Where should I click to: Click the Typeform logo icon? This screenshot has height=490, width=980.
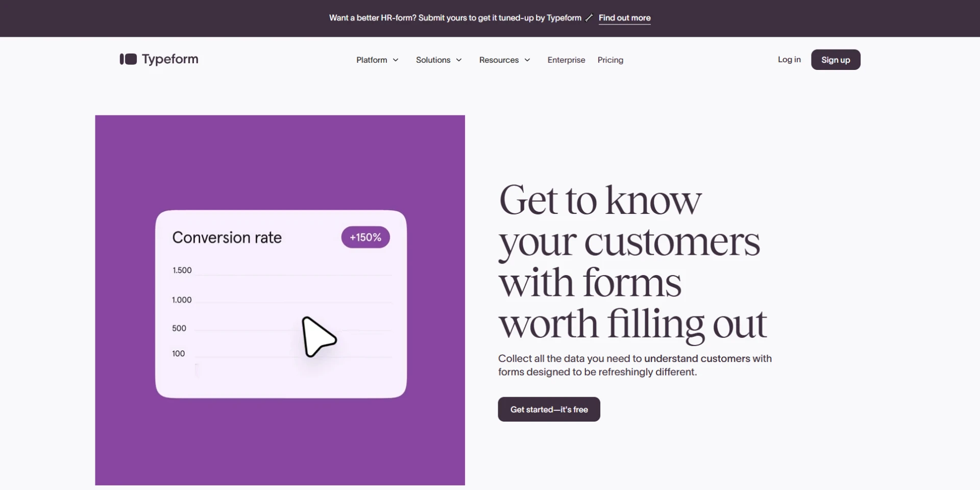tap(128, 59)
